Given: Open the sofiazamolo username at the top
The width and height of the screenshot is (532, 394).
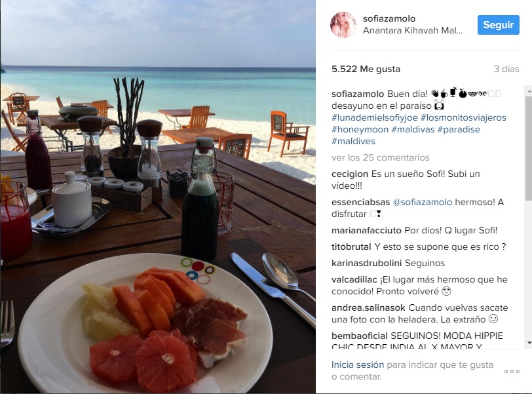Looking at the screenshot, I should pyautogui.click(x=389, y=18).
